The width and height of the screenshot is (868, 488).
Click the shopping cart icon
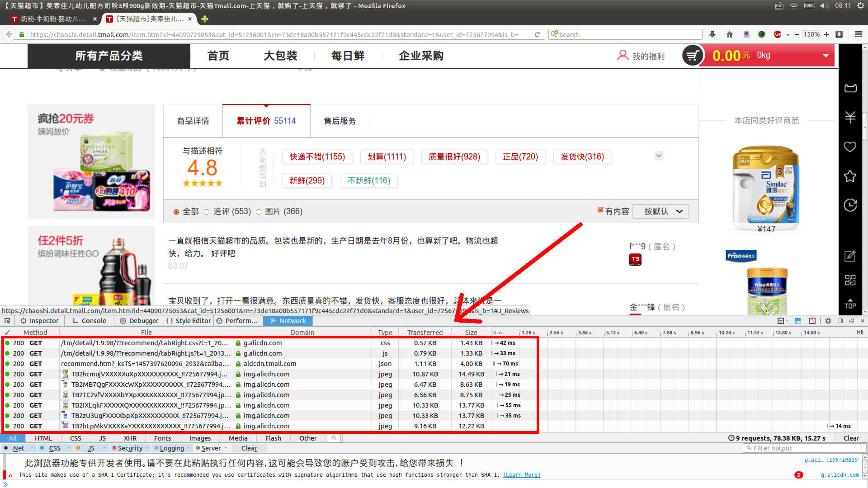point(692,56)
